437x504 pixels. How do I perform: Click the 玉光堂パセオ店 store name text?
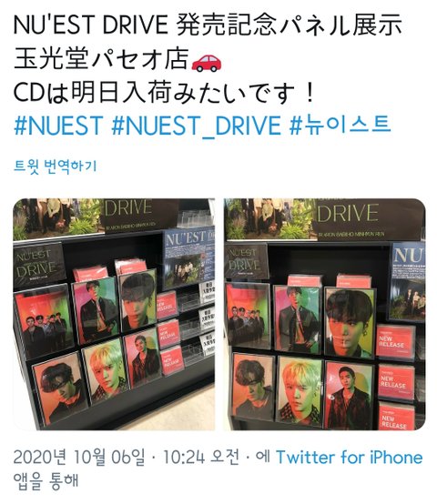click(101, 59)
